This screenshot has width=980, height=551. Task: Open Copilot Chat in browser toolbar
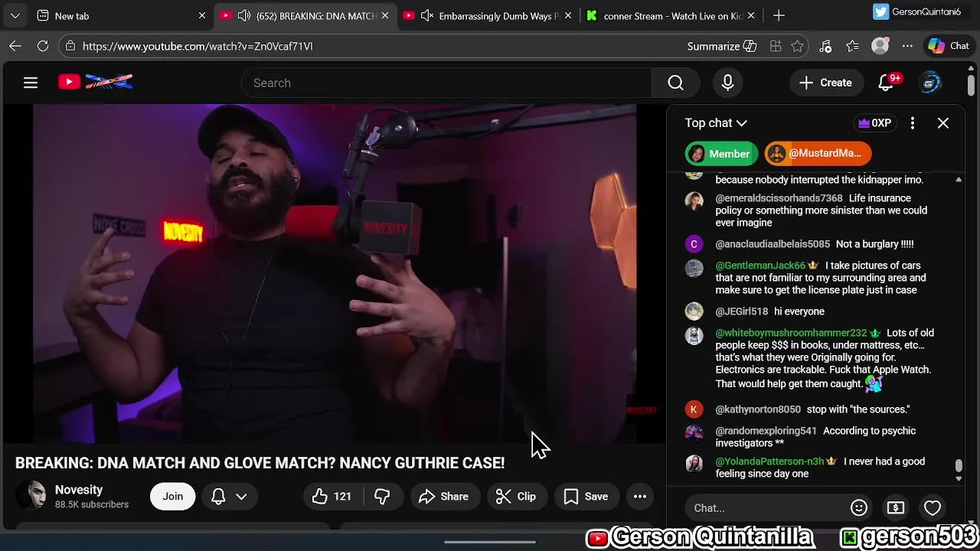click(x=949, y=46)
